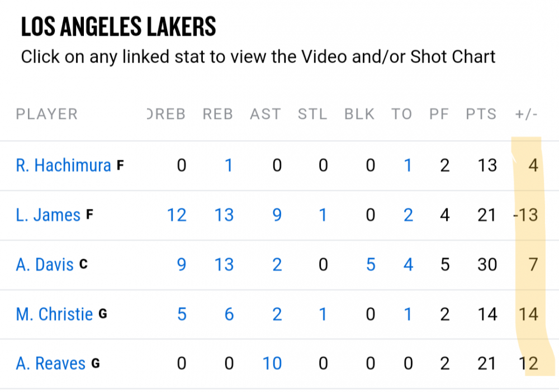The width and height of the screenshot is (559, 392).
Task: Open A. Davis' 5 blocks video
Action: (x=370, y=264)
